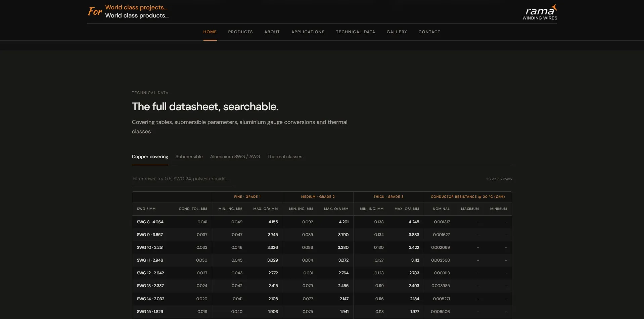
Task: Select the 'SWG 8 · 4.064' row label
Action: click(150, 222)
